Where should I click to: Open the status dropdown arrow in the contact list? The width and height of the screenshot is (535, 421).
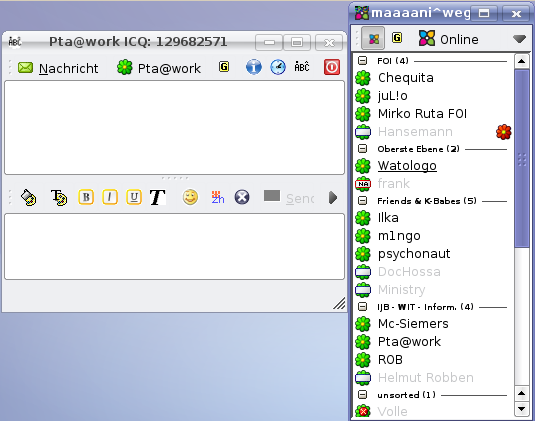click(x=519, y=39)
